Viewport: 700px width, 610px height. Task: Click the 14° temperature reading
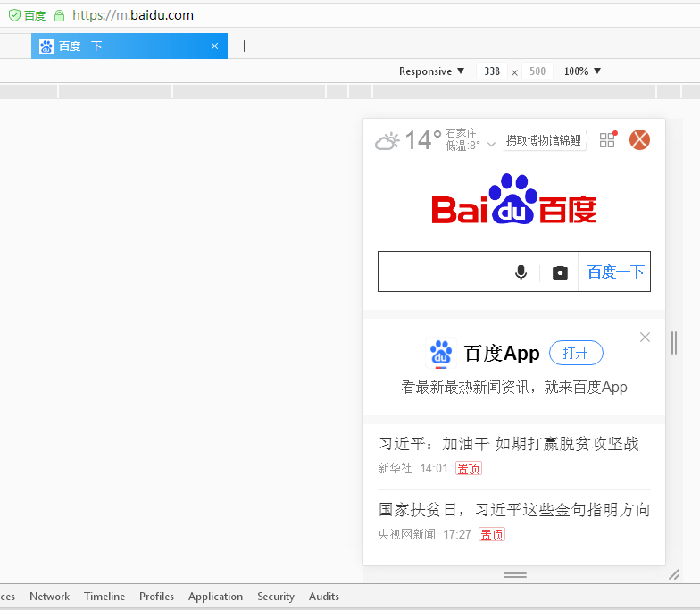(422, 139)
